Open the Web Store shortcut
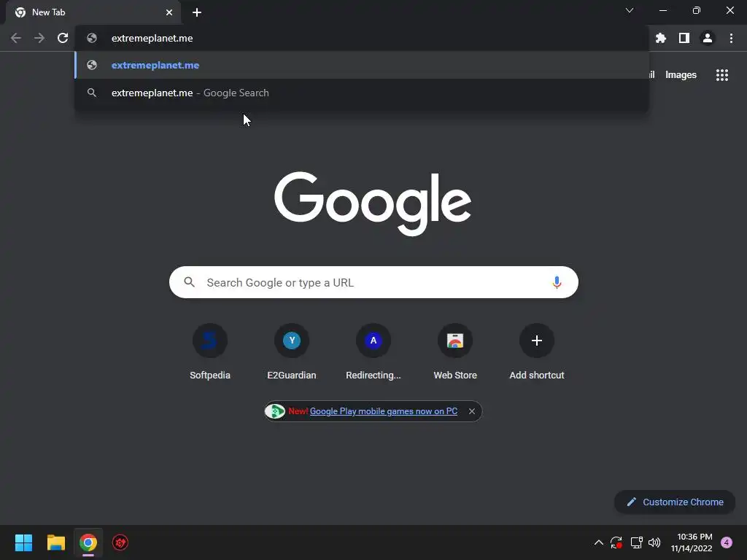The height and width of the screenshot is (560, 747). [455, 352]
